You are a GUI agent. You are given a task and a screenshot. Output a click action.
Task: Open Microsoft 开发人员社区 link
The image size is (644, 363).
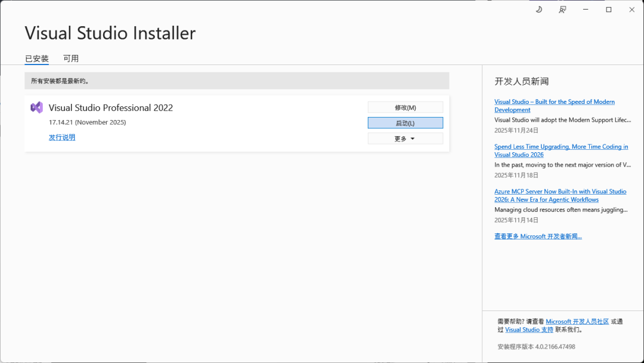[x=577, y=321]
